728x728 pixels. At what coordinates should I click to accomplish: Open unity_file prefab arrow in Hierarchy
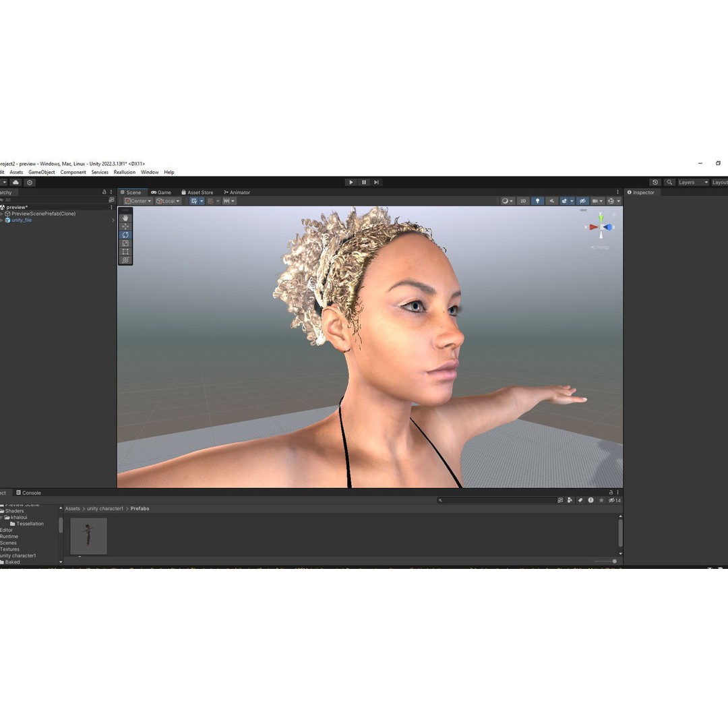pyautogui.click(x=113, y=220)
